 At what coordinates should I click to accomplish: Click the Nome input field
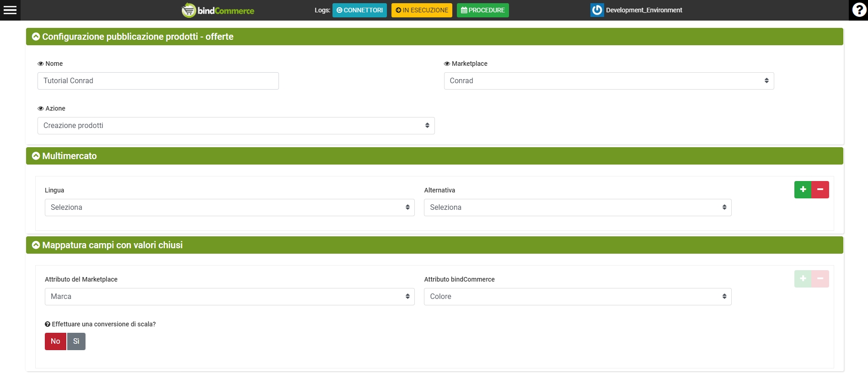(158, 81)
